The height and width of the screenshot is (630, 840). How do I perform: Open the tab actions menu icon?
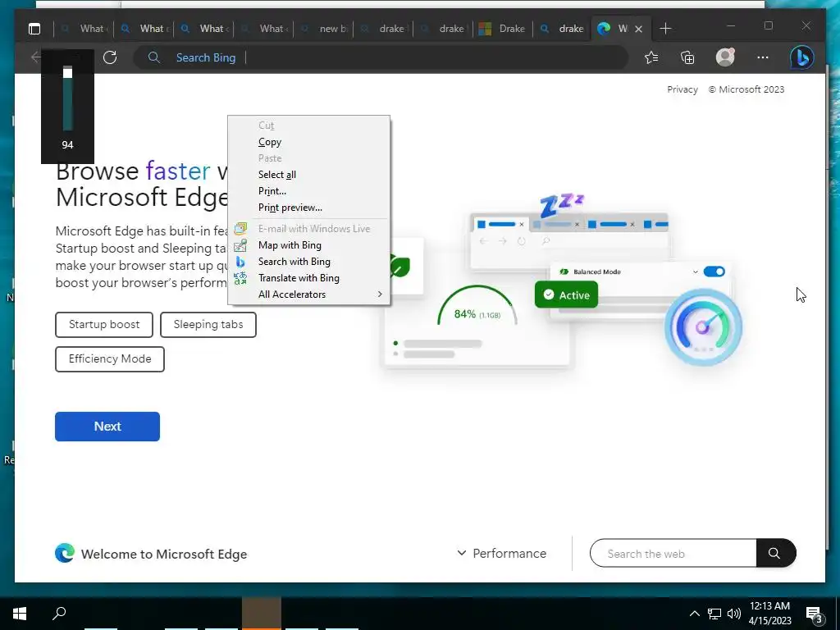click(34, 29)
